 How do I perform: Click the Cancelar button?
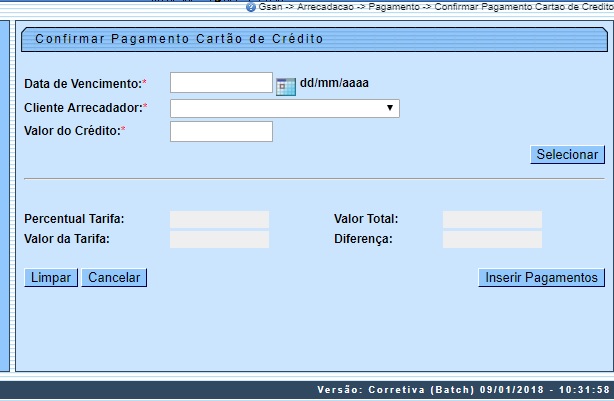114,278
